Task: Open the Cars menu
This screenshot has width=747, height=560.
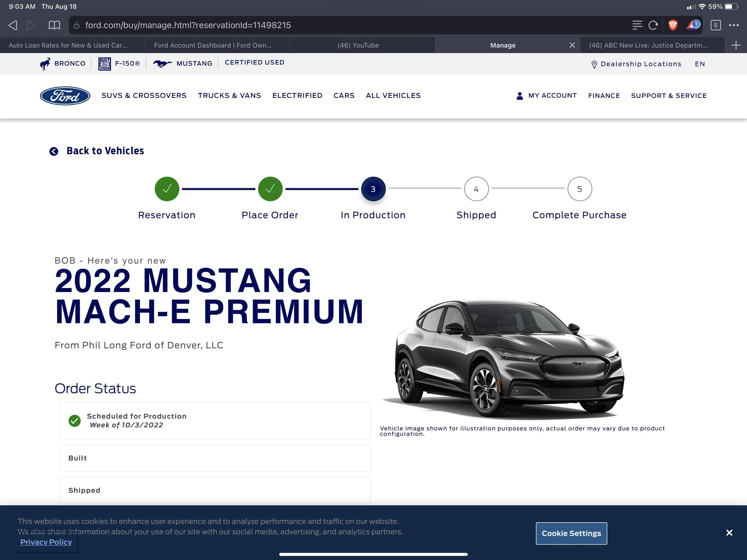Action: [344, 96]
